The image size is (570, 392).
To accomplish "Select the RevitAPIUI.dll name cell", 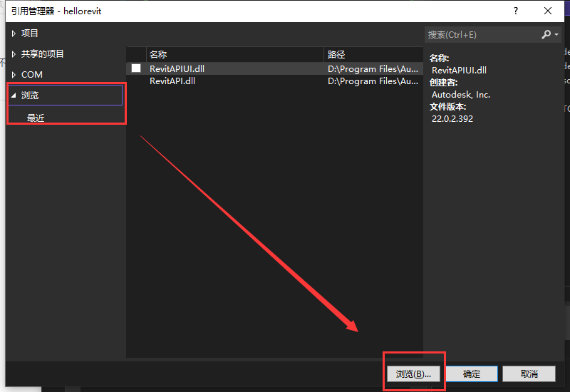I will click(x=177, y=68).
